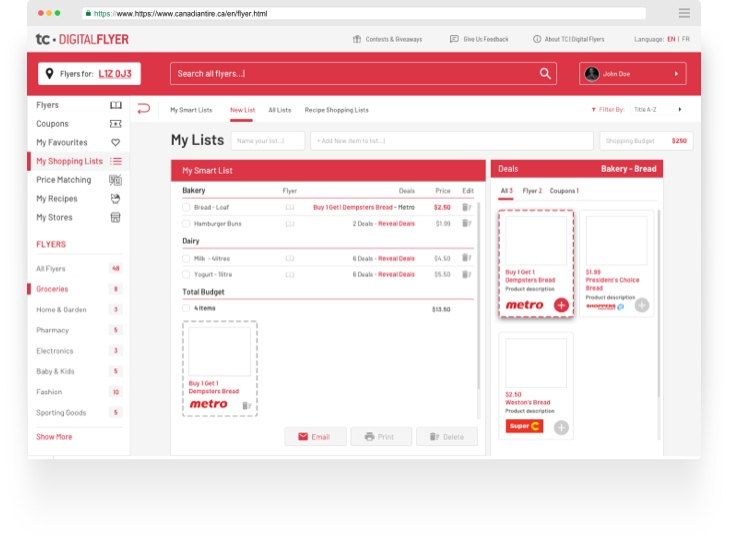Click the Give Us Feedback chat icon
The height and width of the screenshot is (554, 731).
click(x=454, y=39)
